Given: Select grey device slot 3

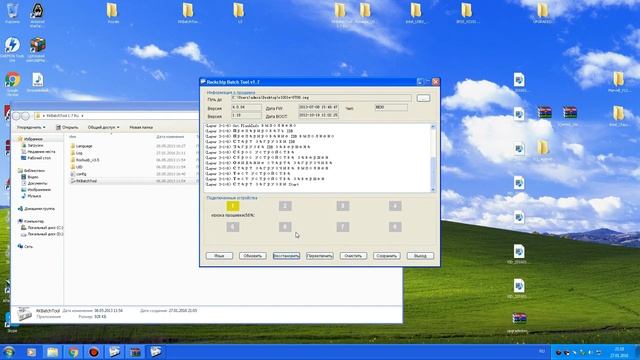Looking at the screenshot, I should point(343,206).
